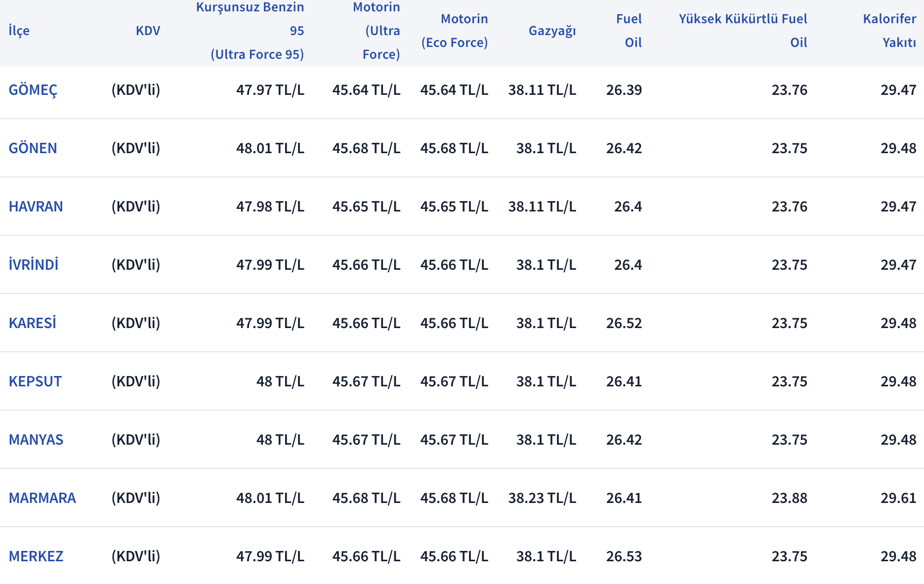Image resolution: width=924 pixels, height=584 pixels.
Task: Click the Motorin (Ultra Force) column header
Action: [x=377, y=31]
